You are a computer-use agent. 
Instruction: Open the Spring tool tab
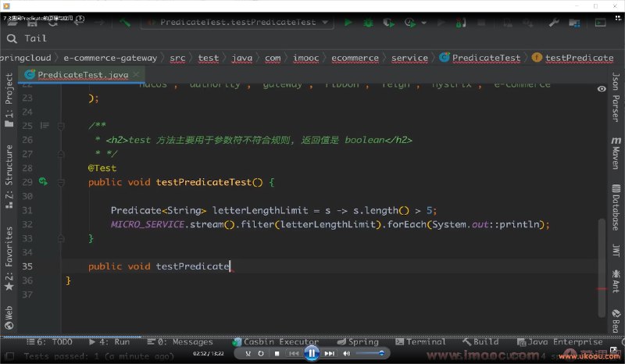(x=358, y=341)
